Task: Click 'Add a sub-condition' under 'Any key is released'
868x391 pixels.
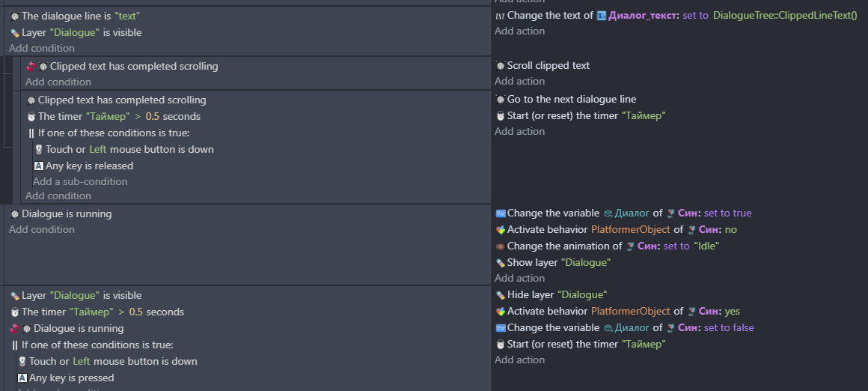Action: pos(80,181)
